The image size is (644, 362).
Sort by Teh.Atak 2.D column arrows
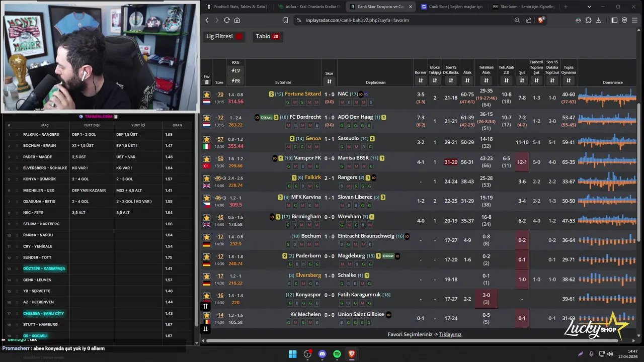(507, 80)
